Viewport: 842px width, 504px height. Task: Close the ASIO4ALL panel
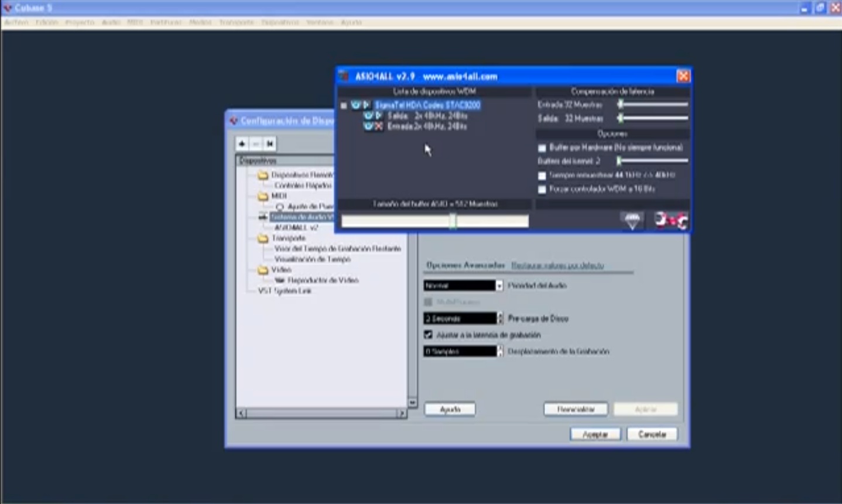point(683,76)
